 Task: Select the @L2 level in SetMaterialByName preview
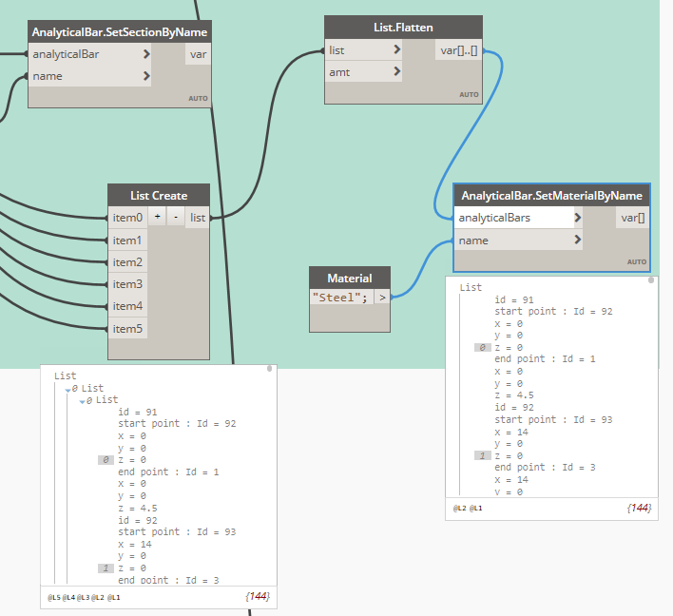460,509
